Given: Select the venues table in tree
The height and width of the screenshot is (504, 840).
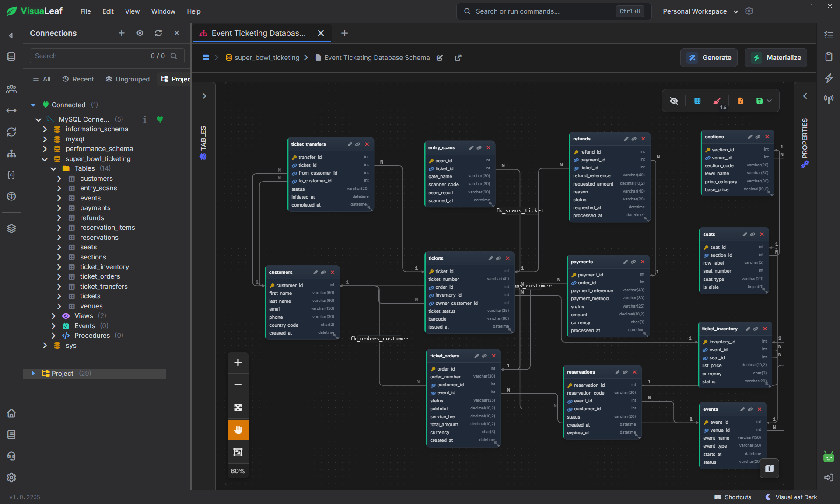Looking at the screenshot, I should pos(91,306).
